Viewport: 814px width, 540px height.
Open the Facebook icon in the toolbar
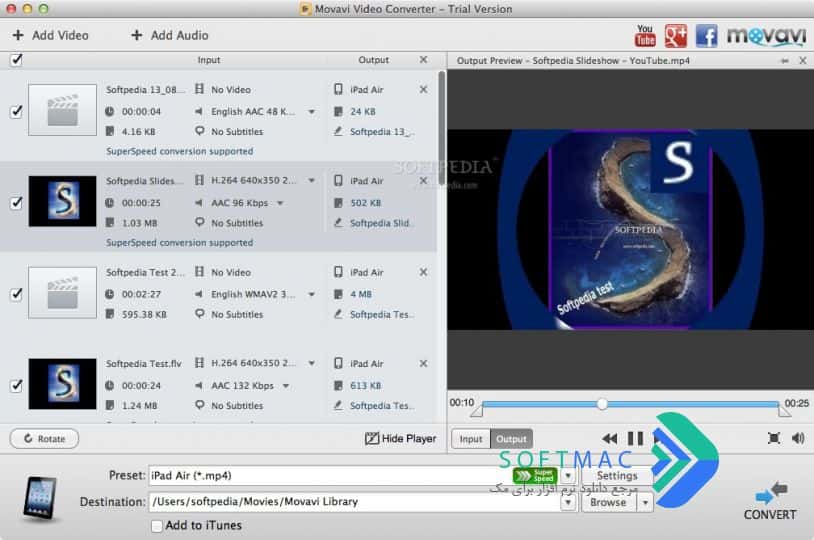click(706, 36)
